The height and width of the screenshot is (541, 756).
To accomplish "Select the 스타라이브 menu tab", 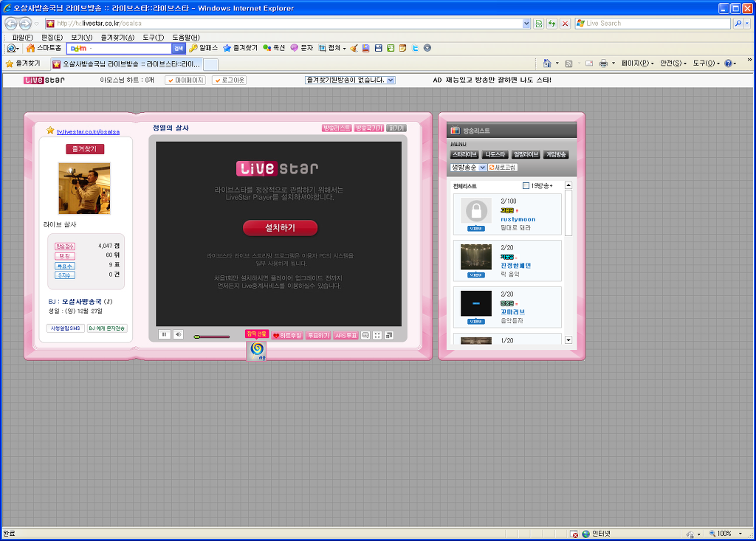I will [x=464, y=154].
